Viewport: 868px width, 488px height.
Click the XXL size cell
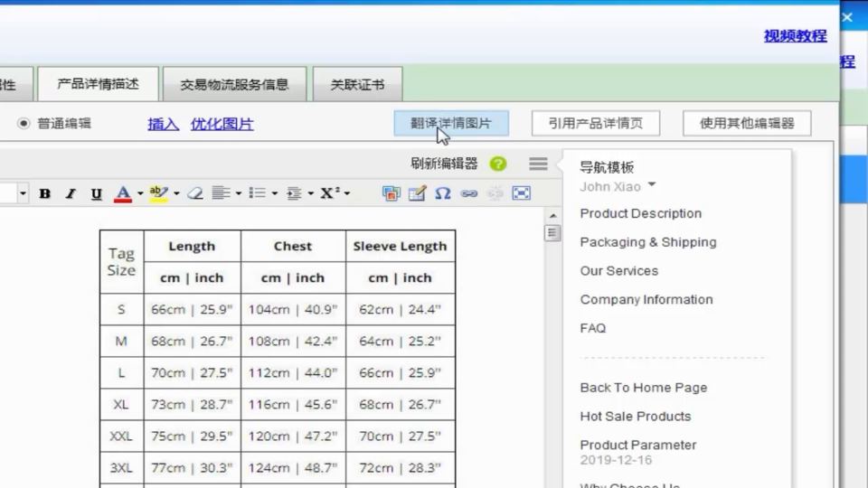pyautogui.click(x=121, y=436)
